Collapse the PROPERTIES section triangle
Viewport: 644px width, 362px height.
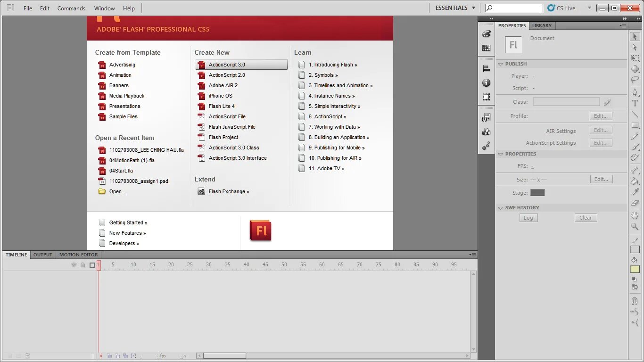coord(501,154)
